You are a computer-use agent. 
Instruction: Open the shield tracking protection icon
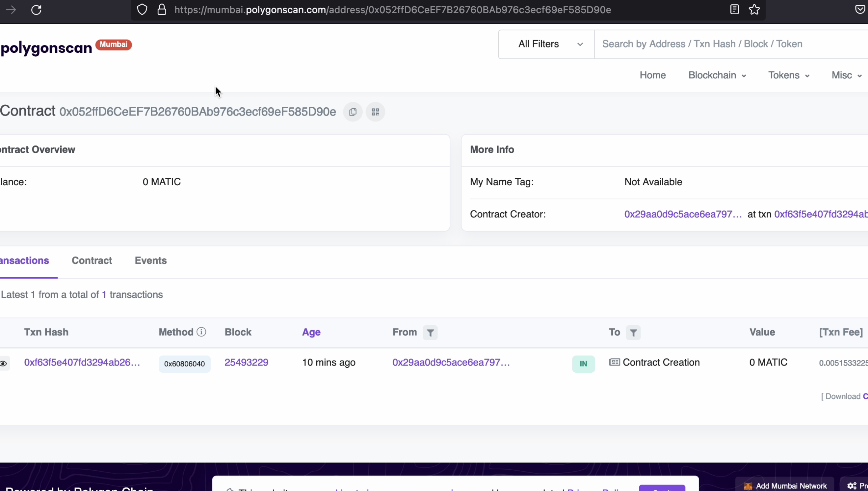pyautogui.click(x=142, y=10)
